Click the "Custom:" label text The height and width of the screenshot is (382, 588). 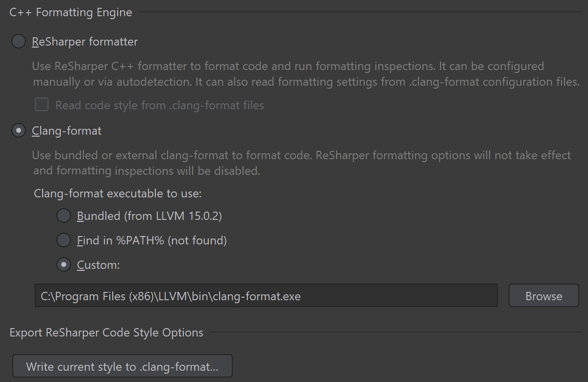98,265
